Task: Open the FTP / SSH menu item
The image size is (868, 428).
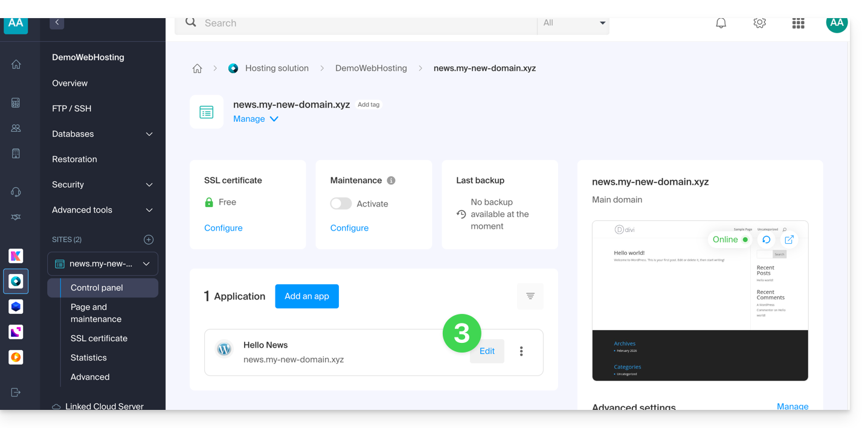Action: 72,109
